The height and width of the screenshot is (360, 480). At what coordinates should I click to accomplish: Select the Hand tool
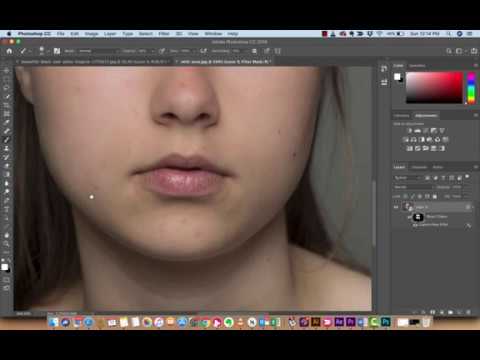6,235
